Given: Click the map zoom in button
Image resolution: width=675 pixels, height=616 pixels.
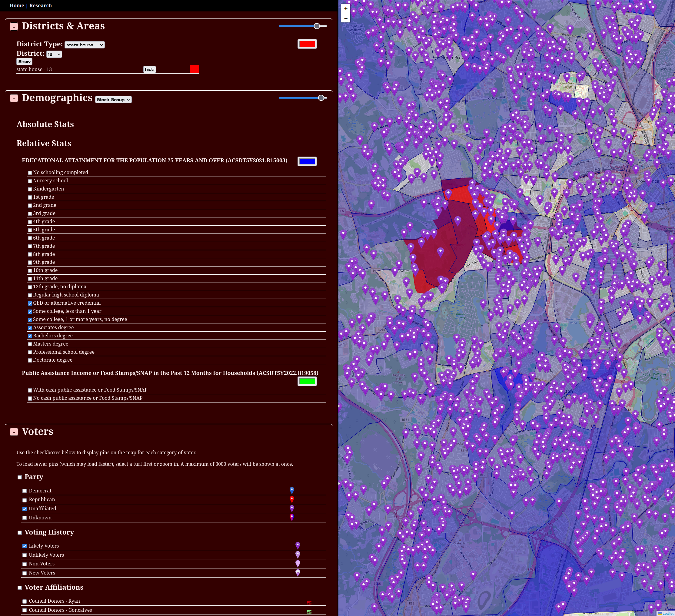Looking at the screenshot, I should [x=346, y=9].
